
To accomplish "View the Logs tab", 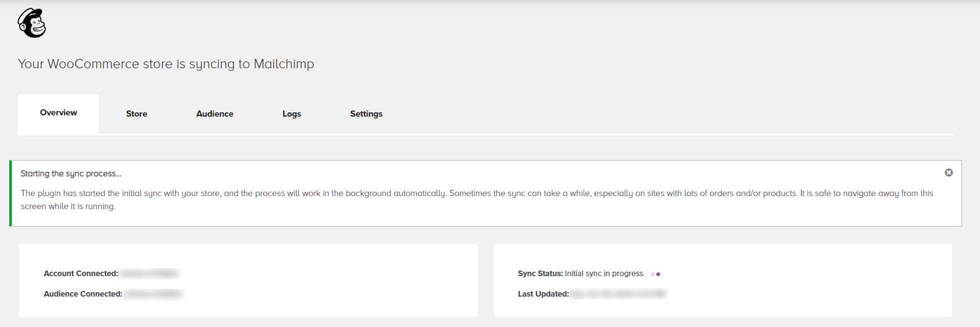I will (292, 114).
